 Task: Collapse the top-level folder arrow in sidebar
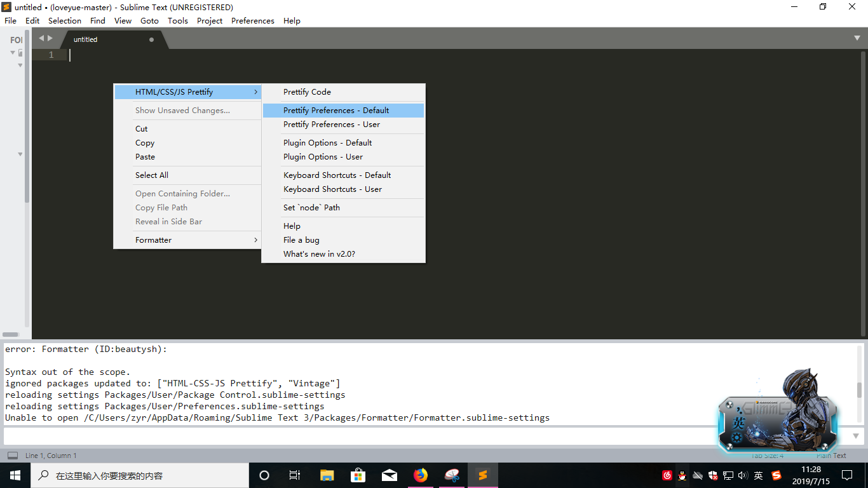(x=13, y=53)
